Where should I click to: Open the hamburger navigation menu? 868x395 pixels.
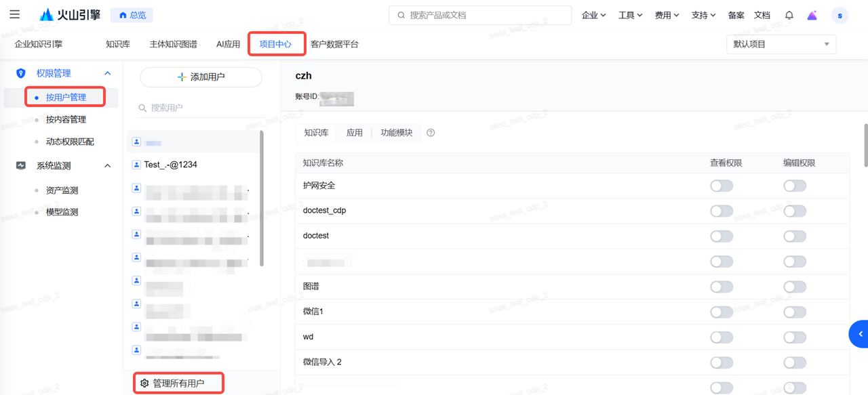(14, 14)
